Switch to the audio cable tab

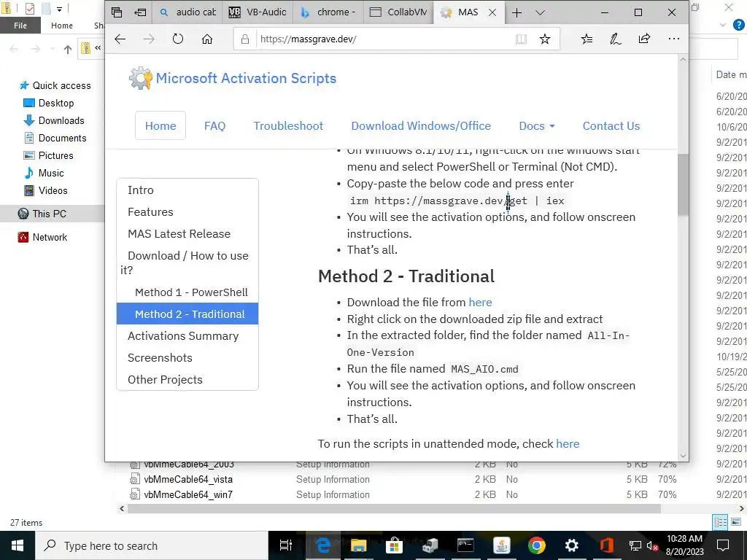click(187, 12)
